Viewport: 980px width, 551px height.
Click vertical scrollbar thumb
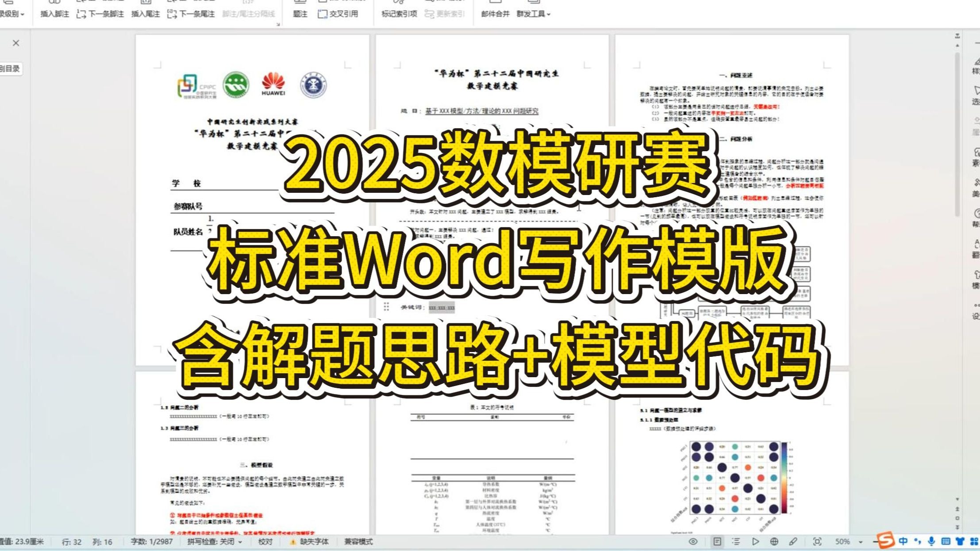957,134
